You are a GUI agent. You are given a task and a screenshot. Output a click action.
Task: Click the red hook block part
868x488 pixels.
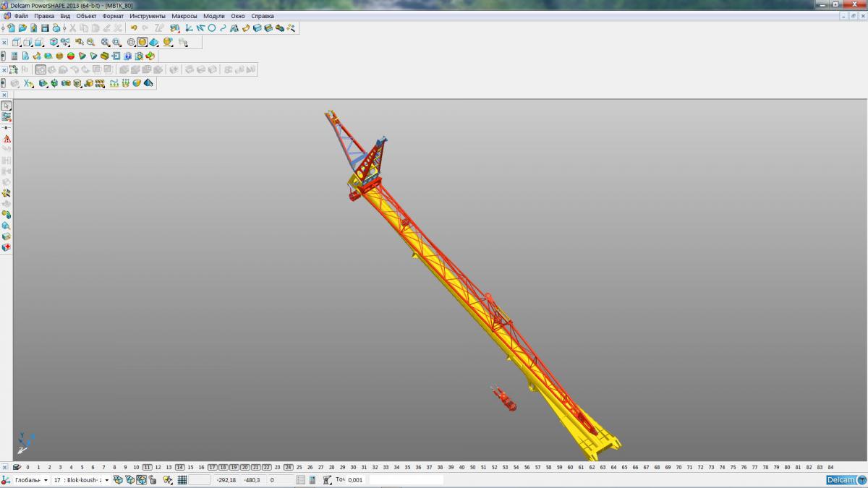point(503,398)
